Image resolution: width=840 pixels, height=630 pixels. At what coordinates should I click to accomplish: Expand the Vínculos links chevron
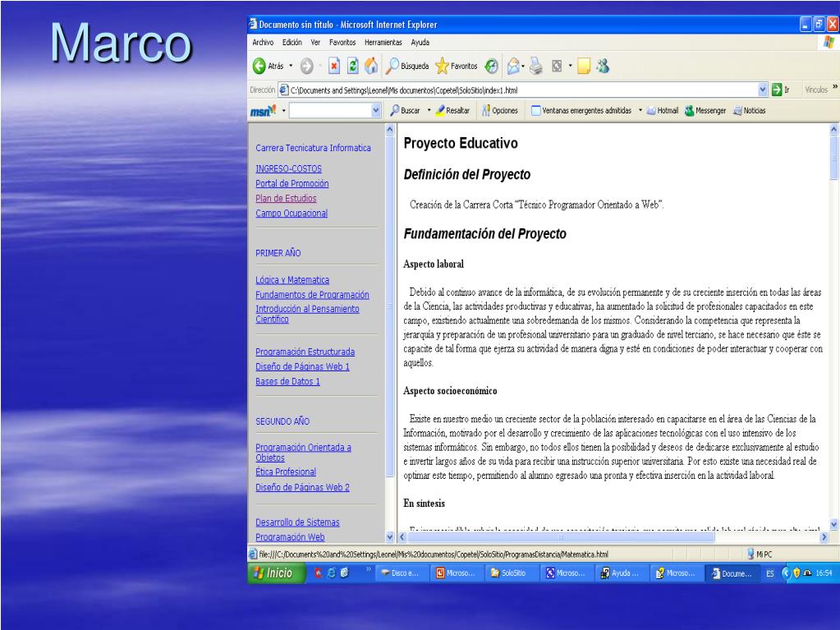point(834,88)
